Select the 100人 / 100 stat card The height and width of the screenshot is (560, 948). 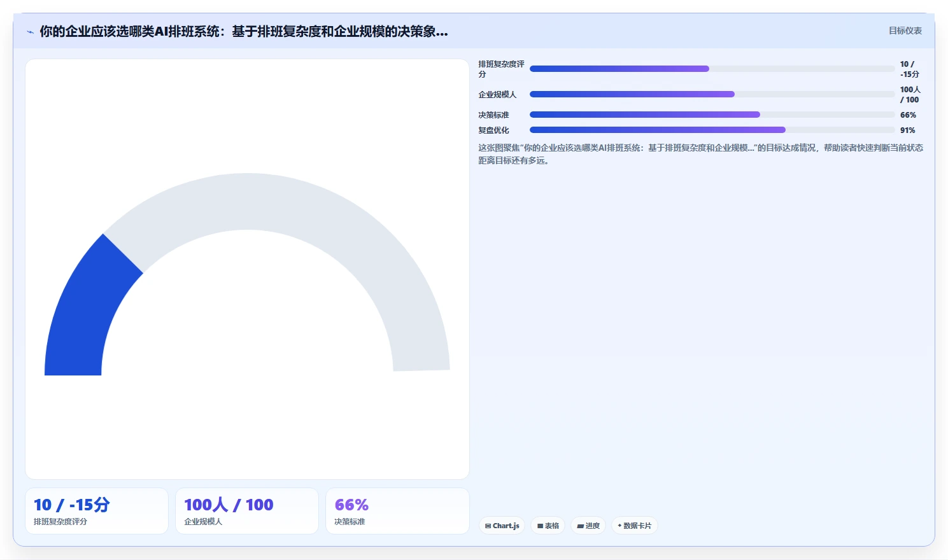[x=247, y=511]
